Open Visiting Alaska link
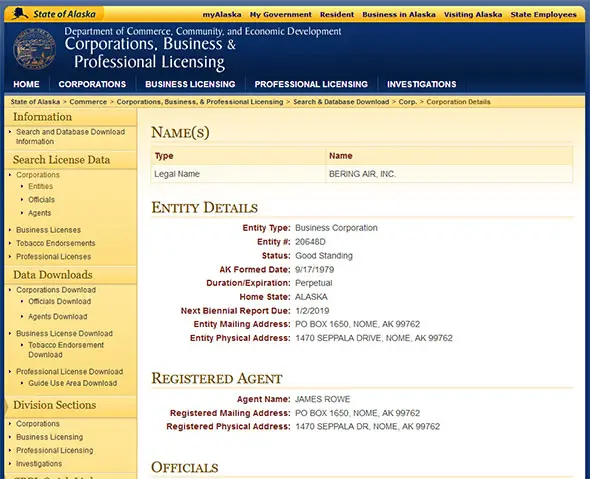 pos(473,15)
